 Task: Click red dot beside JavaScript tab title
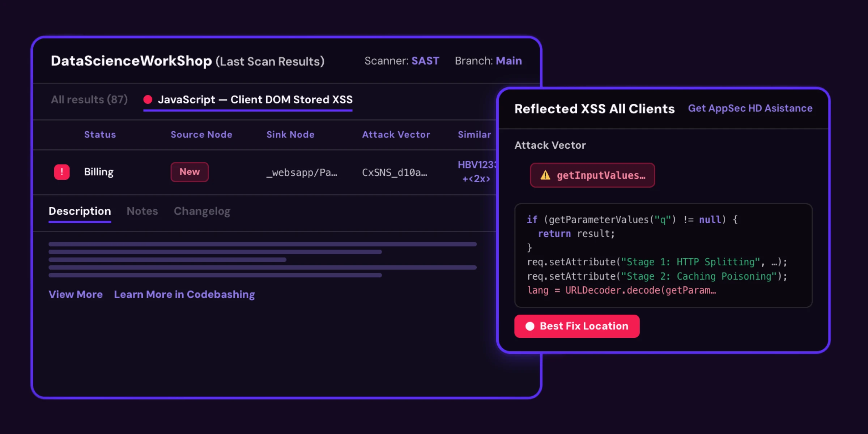(148, 99)
